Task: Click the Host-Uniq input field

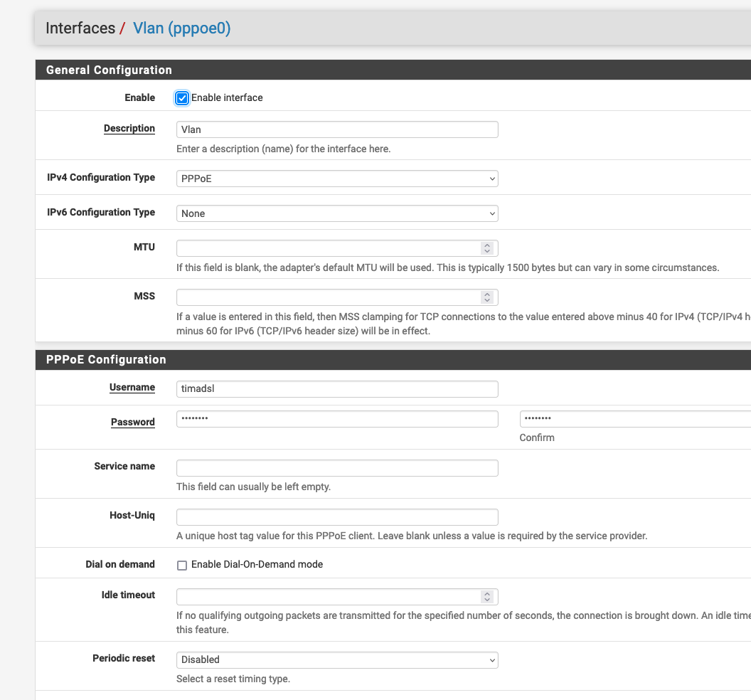Action: pyautogui.click(x=337, y=517)
